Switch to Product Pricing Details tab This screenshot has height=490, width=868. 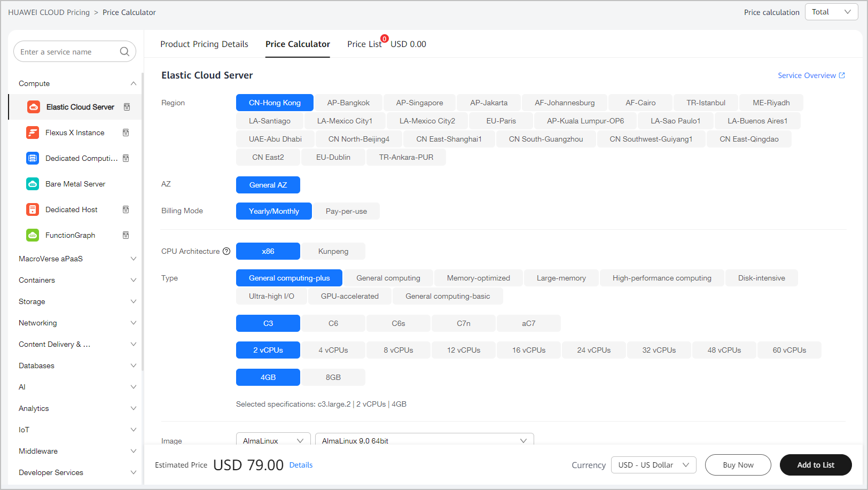[204, 44]
